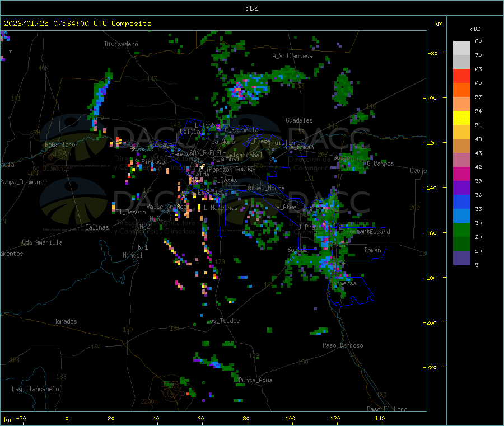Viewport: 504px width, 426px height.
Task: Click the 'Atuel_Norte' map label
Action: 266,188
